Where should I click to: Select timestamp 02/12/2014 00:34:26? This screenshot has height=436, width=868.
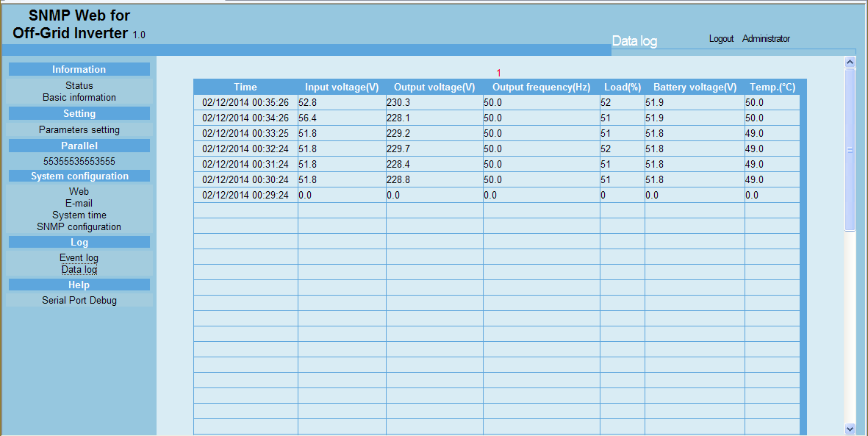(245, 118)
